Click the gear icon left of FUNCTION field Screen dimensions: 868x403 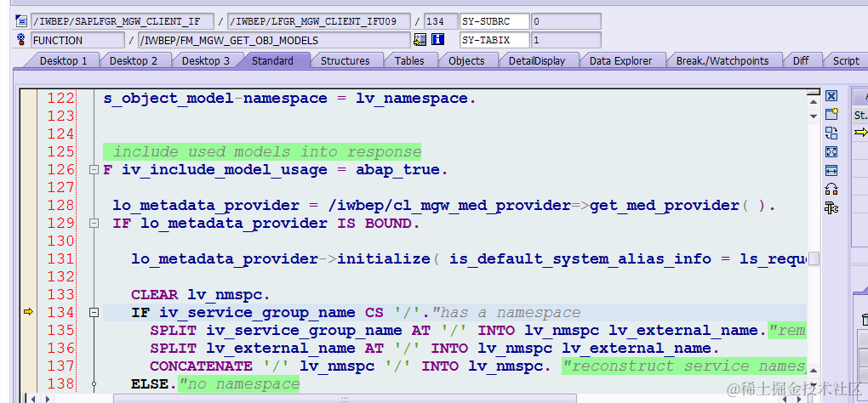pyautogui.click(x=21, y=39)
